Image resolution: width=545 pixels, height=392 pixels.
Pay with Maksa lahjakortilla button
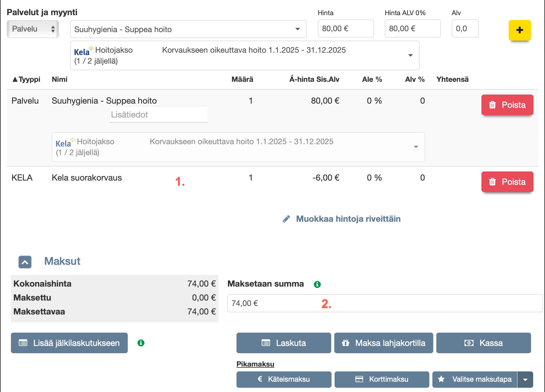(x=383, y=343)
